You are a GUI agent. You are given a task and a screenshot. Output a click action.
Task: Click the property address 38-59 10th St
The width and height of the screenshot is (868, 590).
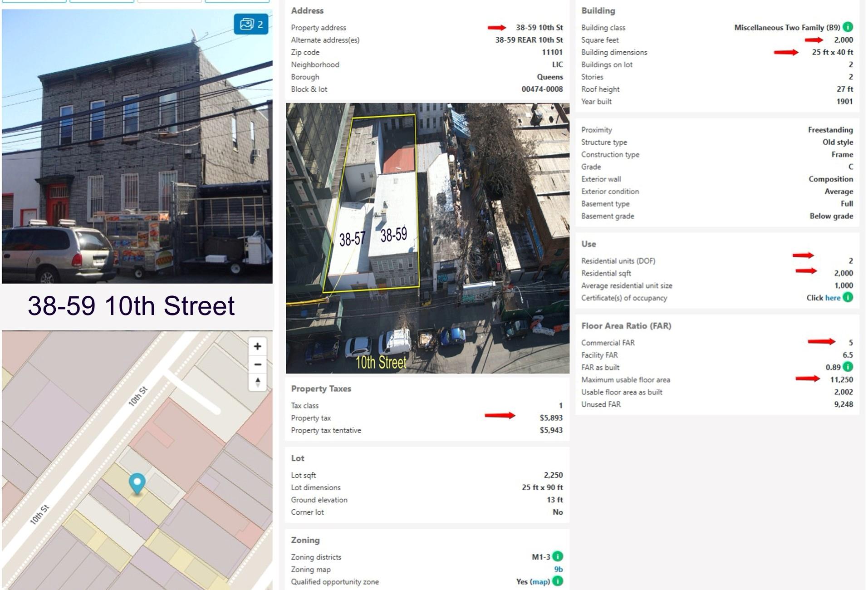pyautogui.click(x=538, y=27)
